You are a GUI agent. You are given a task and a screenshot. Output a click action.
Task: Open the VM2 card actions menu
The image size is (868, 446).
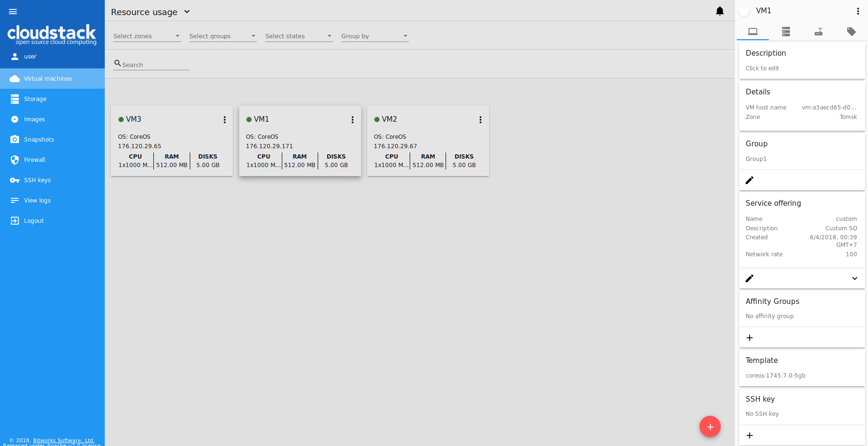[480, 120]
